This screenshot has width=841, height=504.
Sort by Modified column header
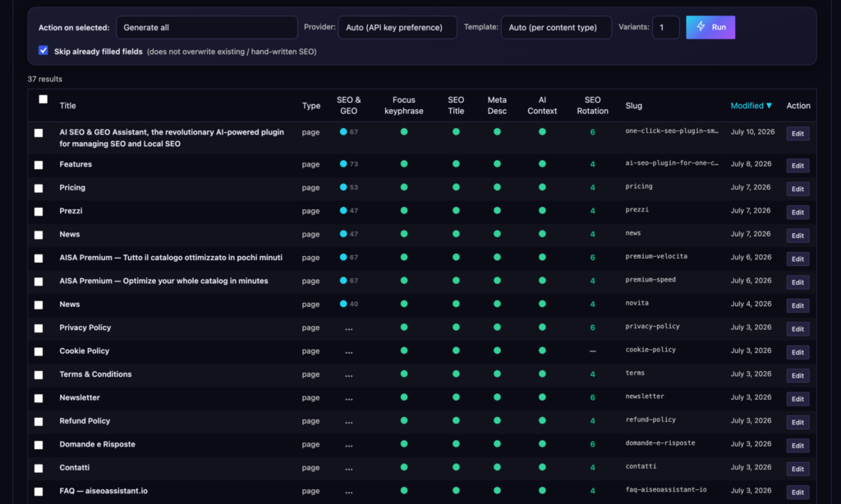[x=751, y=106]
